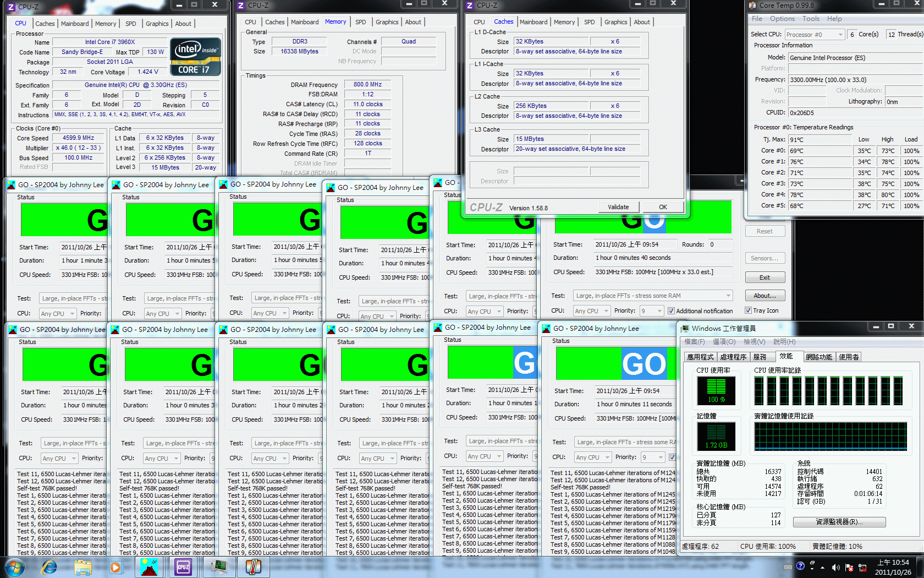The height and width of the screenshot is (578, 924).
Task: Open Test dropdown in 11-seconds SP2004 window
Action: pos(625,442)
